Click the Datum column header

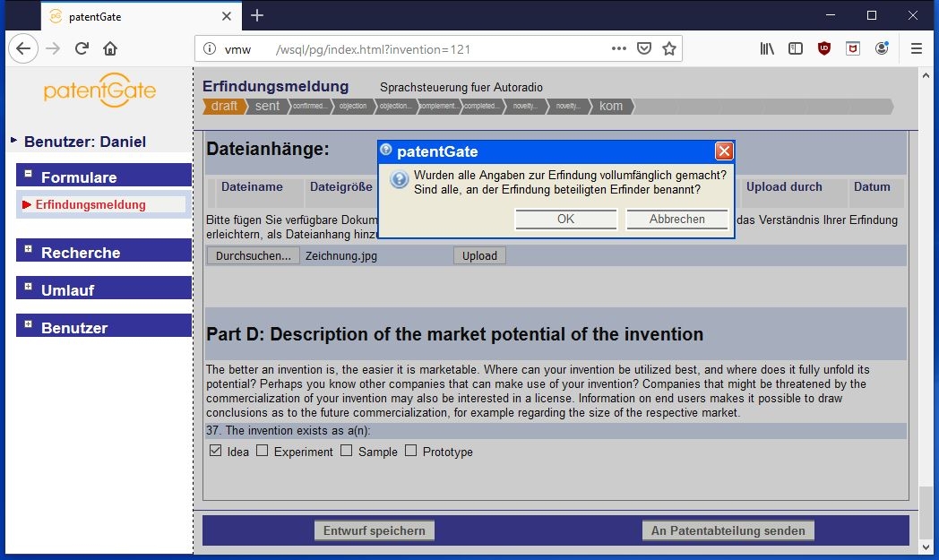872,187
